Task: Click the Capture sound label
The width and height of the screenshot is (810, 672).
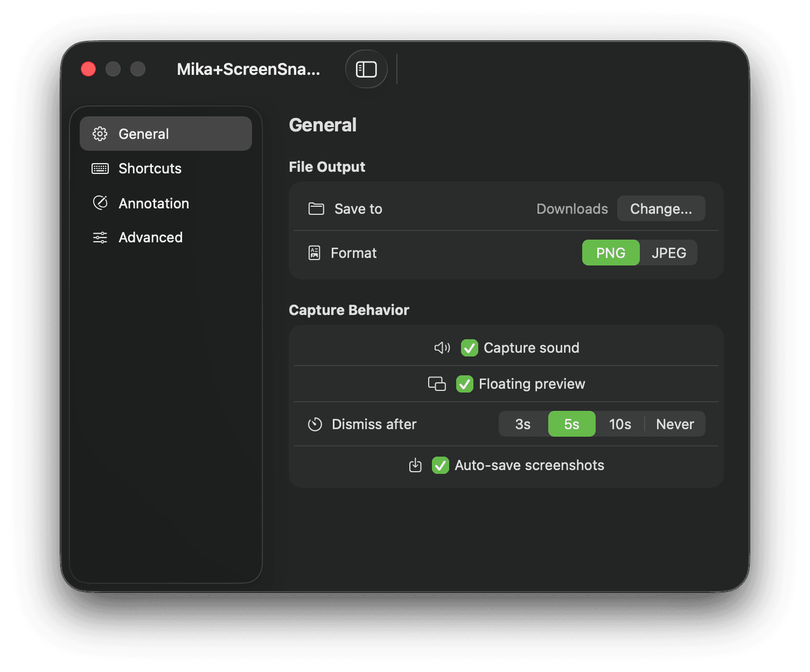Action: [x=532, y=348]
